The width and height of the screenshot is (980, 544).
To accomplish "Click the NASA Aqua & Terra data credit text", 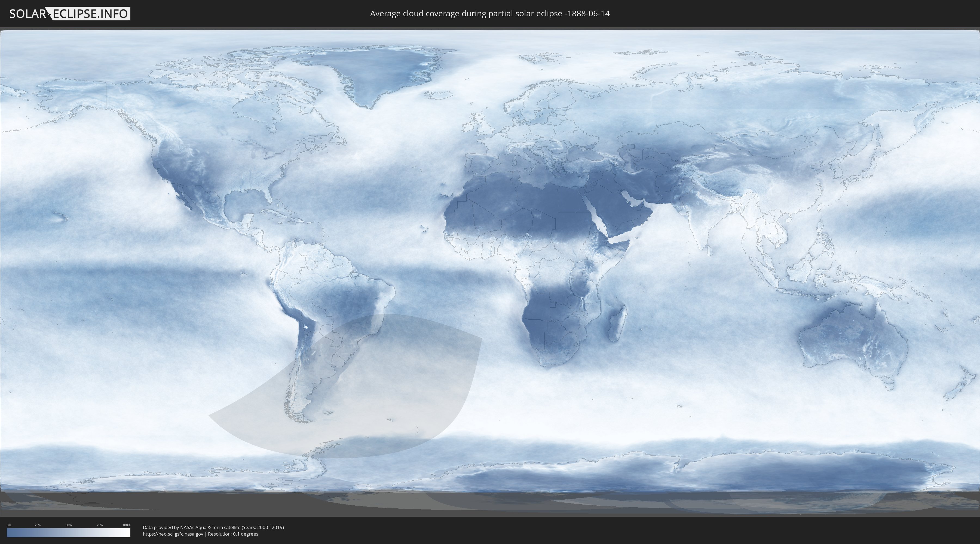I will pos(213,527).
